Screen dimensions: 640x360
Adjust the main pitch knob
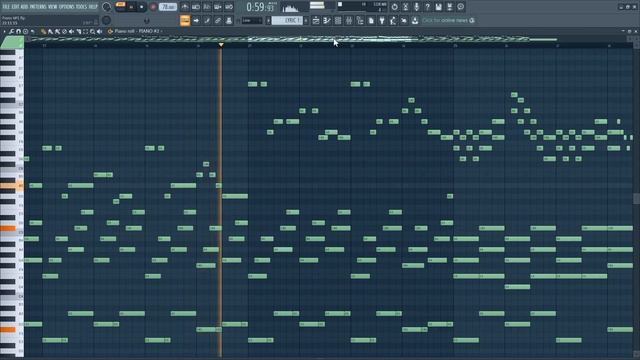(x=106, y=20)
